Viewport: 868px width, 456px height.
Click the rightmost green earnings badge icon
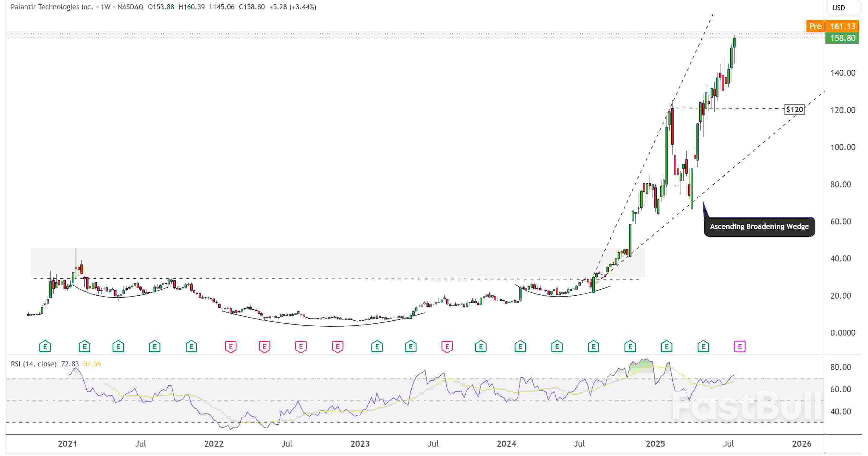point(704,346)
